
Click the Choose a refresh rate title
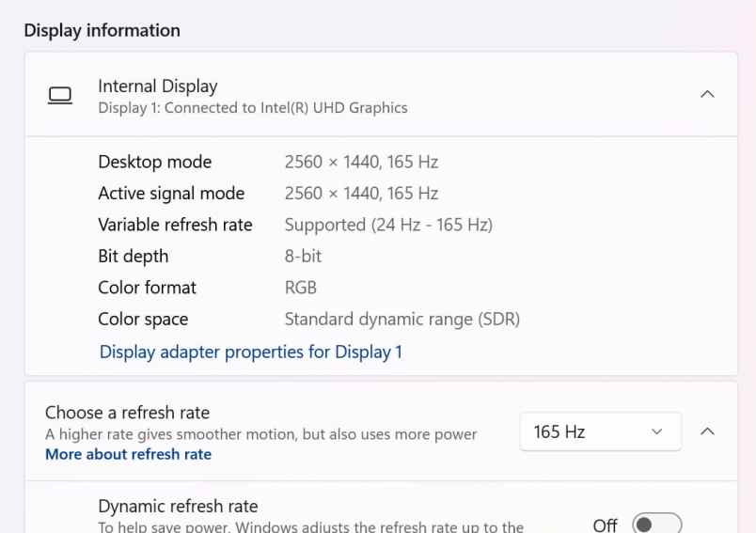pos(127,413)
